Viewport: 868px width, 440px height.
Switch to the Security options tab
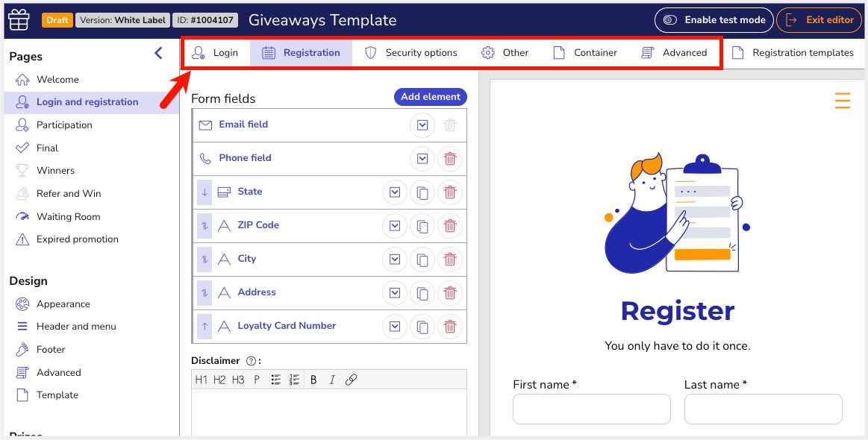(x=410, y=53)
